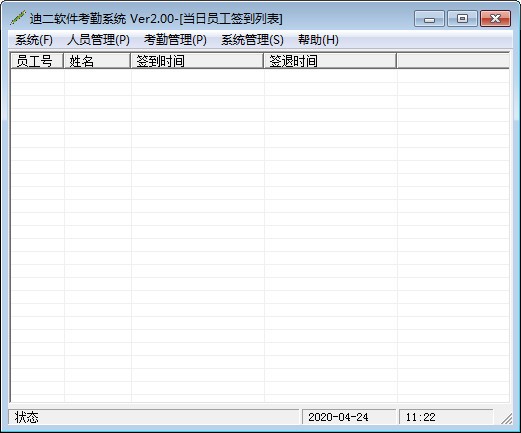Sort by 签退时间 column header
The height and width of the screenshot is (433, 521).
(x=330, y=61)
